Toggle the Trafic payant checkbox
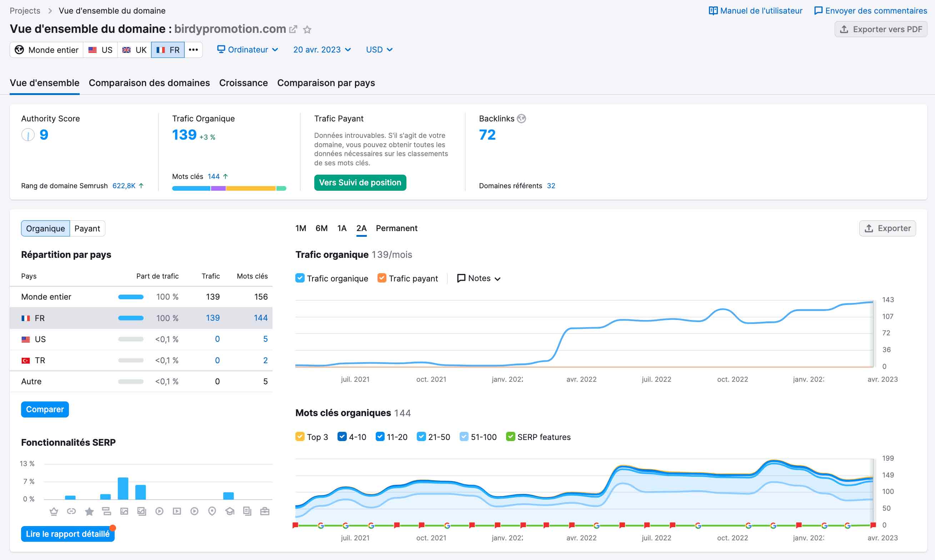 click(x=382, y=278)
